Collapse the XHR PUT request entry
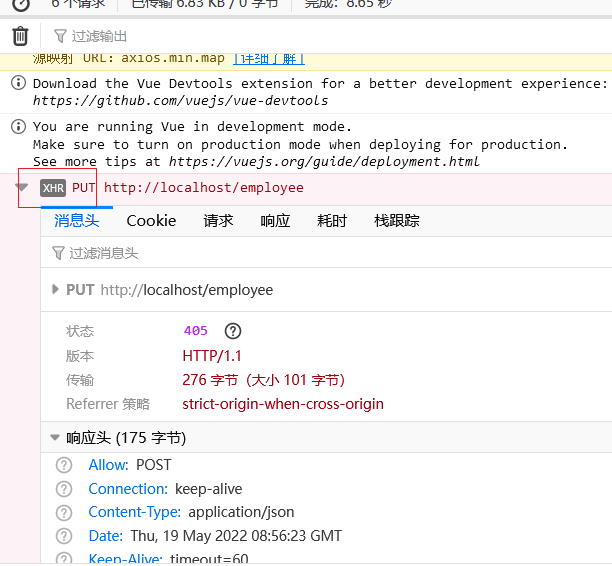The height and width of the screenshot is (566, 612). coord(21,187)
